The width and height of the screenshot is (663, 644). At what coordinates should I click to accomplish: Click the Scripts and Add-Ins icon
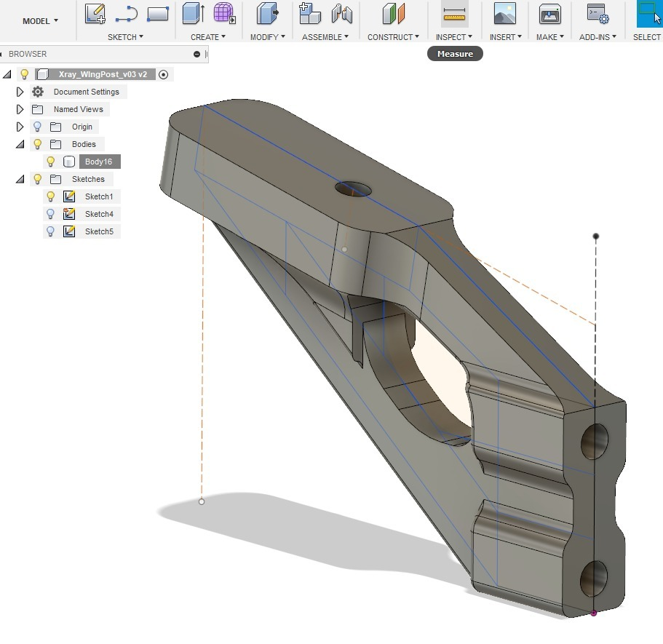(x=596, y=12)
